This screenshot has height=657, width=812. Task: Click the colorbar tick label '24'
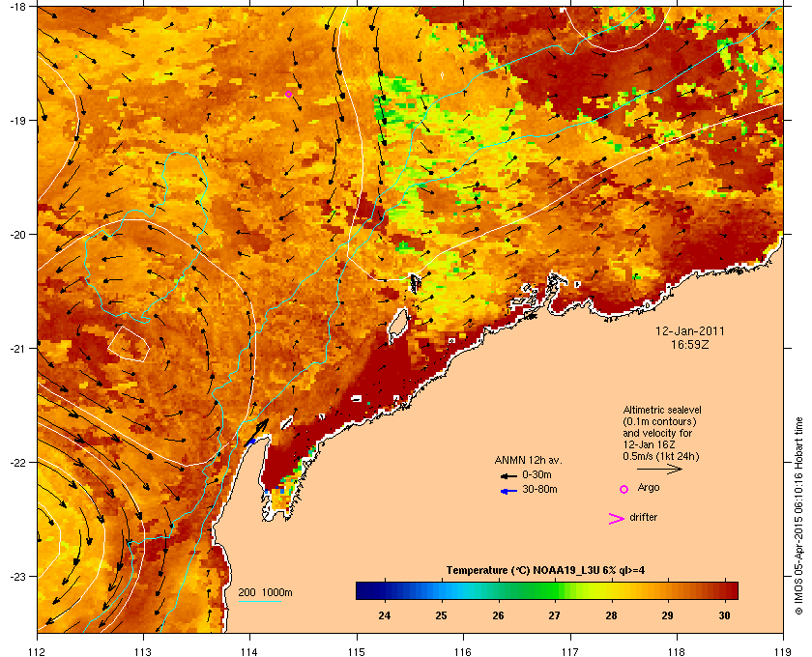(385, 615)
